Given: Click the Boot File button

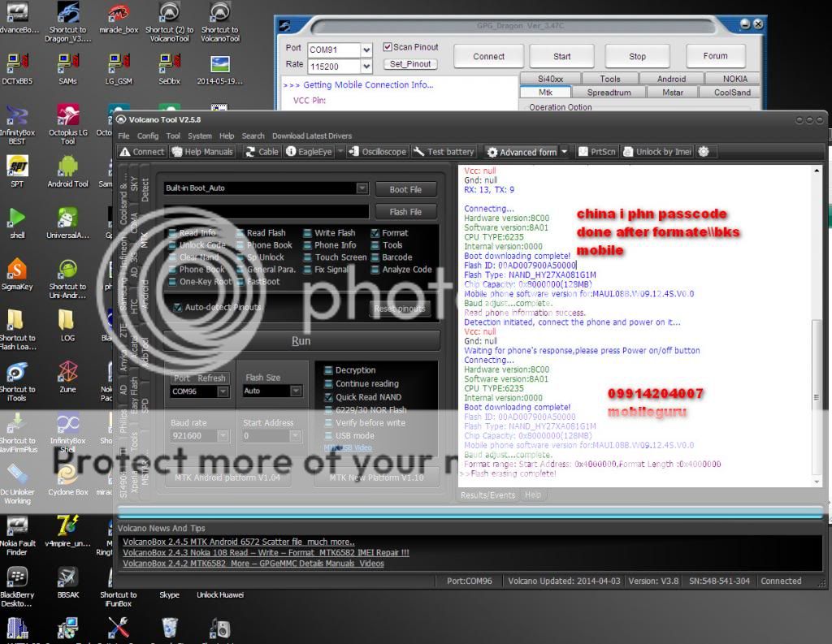Looking at the screenshot, I should tap(405, 189).
